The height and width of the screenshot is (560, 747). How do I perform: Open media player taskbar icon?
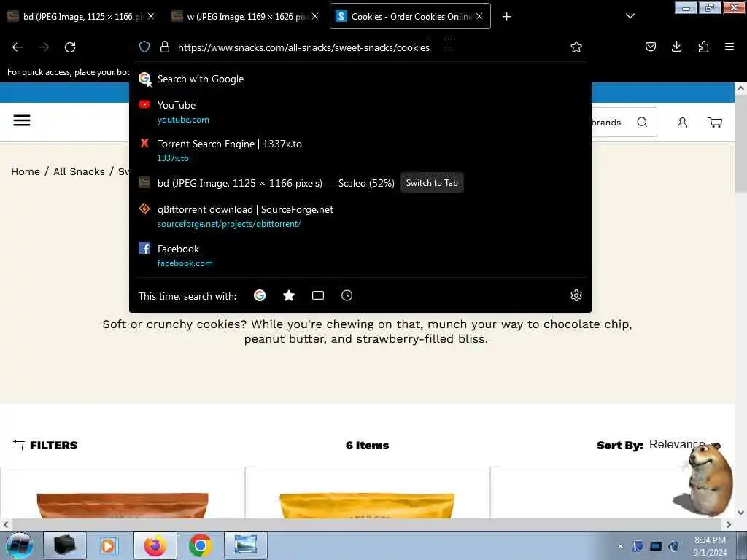click(x=108, y=545)
